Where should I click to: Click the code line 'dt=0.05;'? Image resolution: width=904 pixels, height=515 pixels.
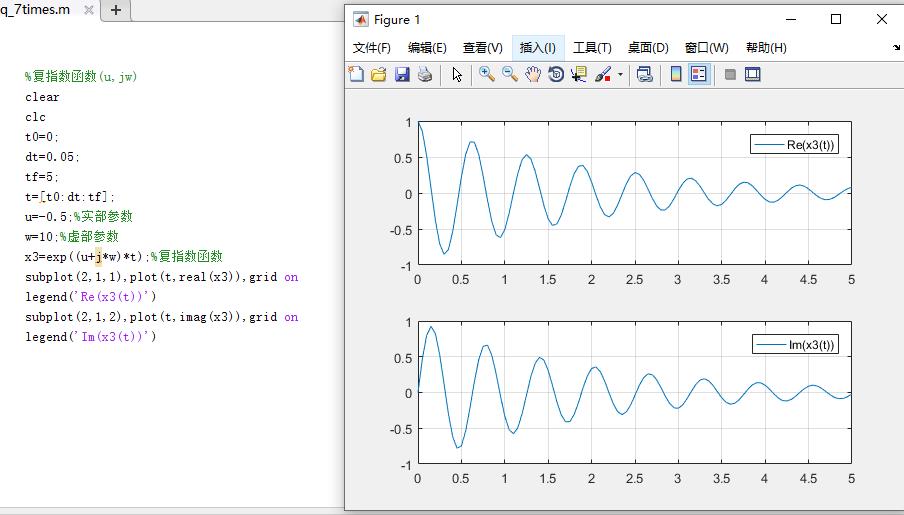tap(52, 157)
